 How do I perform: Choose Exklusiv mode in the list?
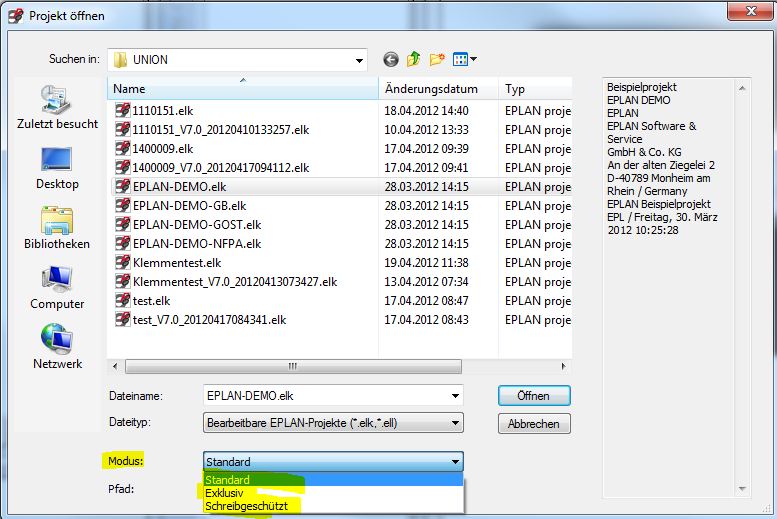(x=333, y=493)
